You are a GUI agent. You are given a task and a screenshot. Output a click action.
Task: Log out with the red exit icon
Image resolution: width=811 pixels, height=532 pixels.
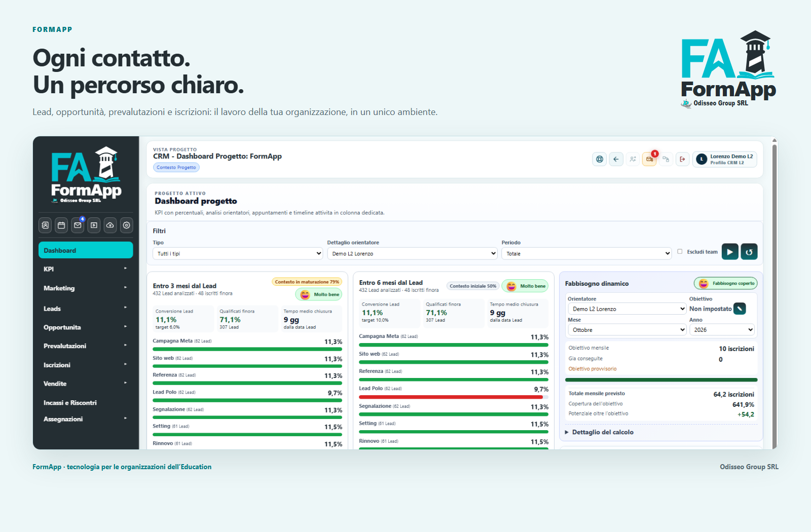[682, 159]
